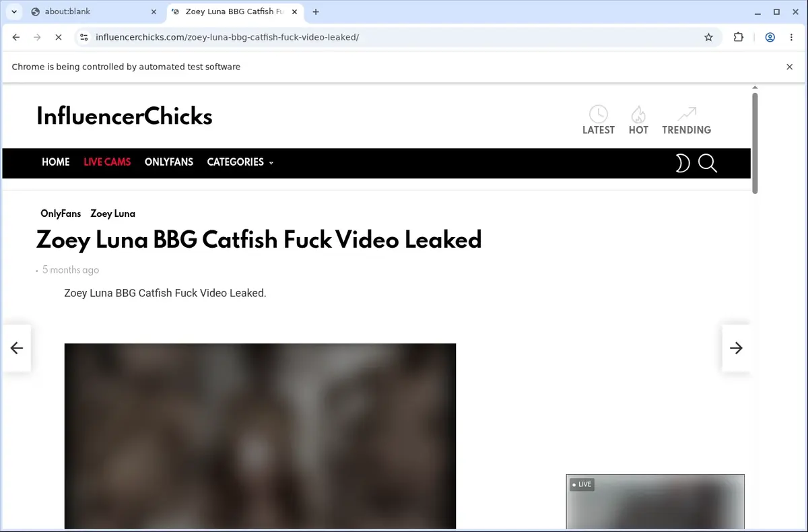
Task: Click the scrollbar up arrow
Action: (x=755, y=88)
